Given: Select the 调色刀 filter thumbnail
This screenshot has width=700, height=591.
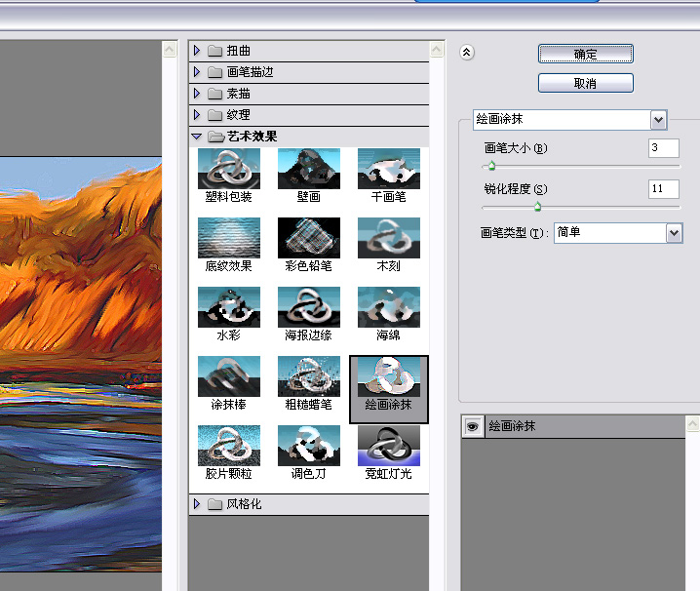Looking at the screenshot, I should pos(308,446).
